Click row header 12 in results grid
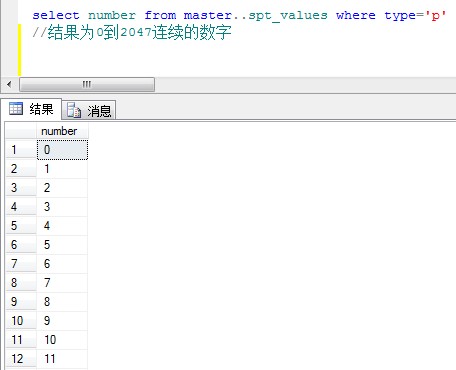456x370 pixels. click(21, 359)
